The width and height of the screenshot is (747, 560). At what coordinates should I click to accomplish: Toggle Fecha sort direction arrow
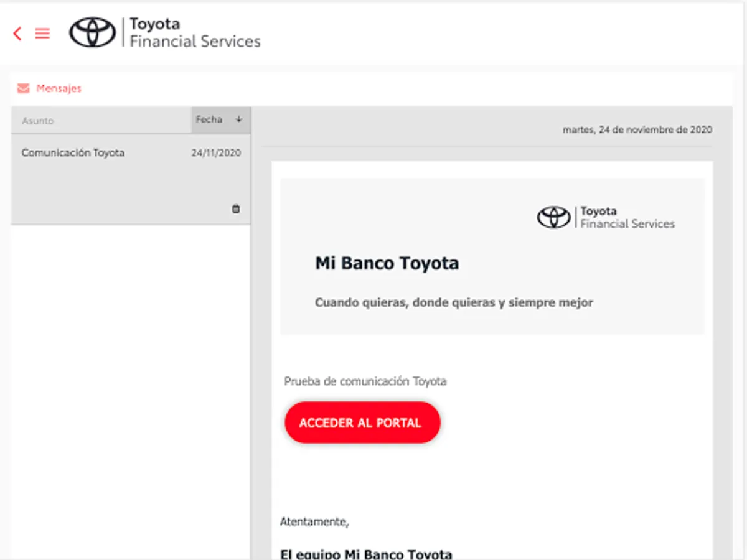pyautogui.click(x=238, y=119)
